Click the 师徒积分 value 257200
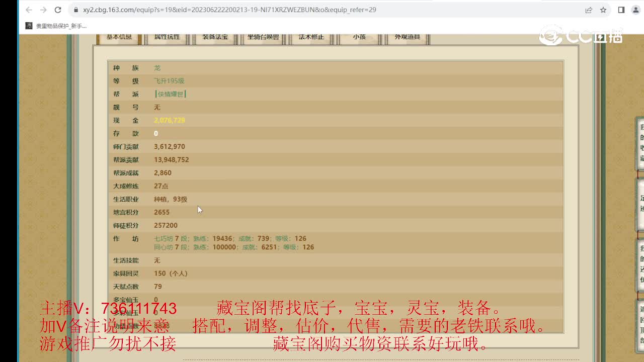 pyautogui.click(x=166, y=225)
